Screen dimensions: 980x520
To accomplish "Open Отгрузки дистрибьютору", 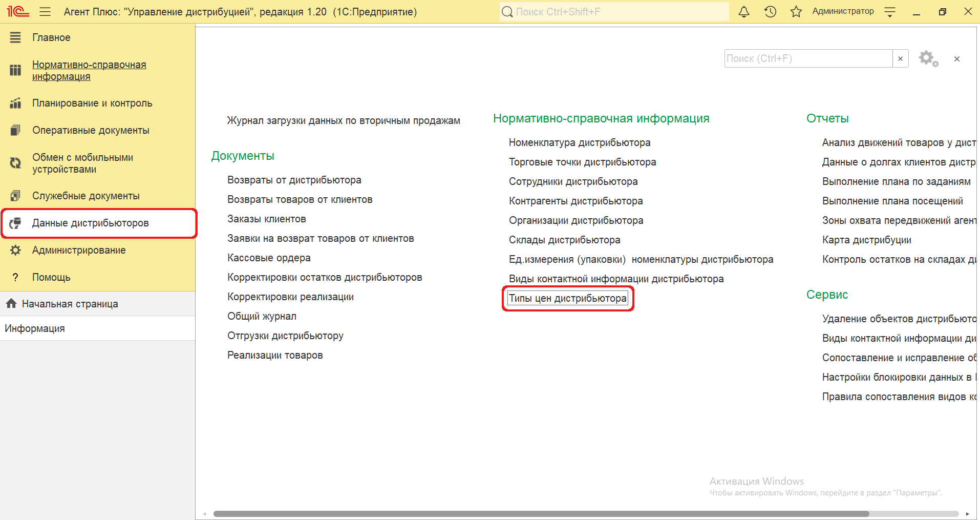I will pos(285,336).
